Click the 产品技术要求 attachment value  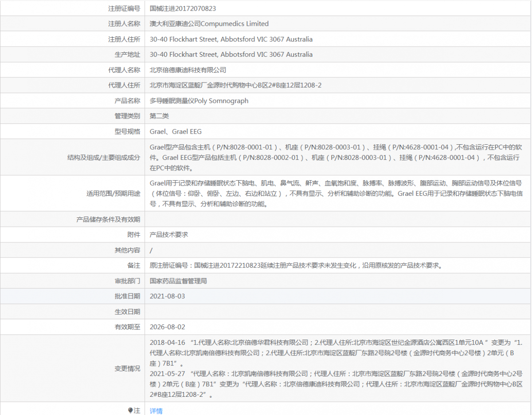coord(169,234)
